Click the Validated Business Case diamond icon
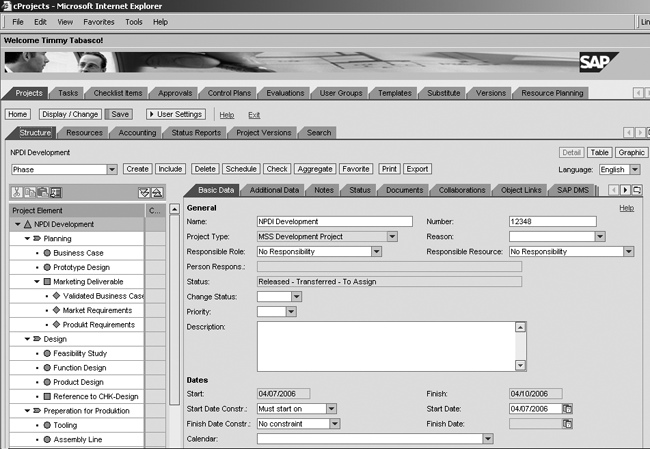 [x=57, y=296]
